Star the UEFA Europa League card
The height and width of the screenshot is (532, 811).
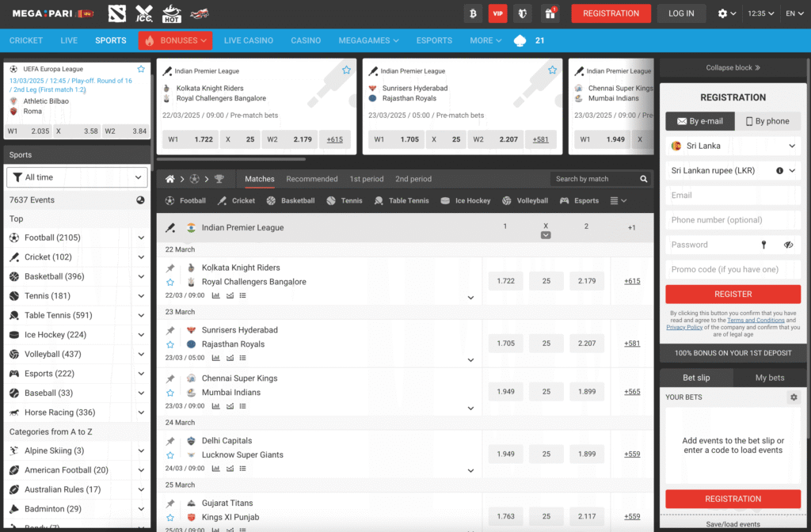click(x=141, y=70)
